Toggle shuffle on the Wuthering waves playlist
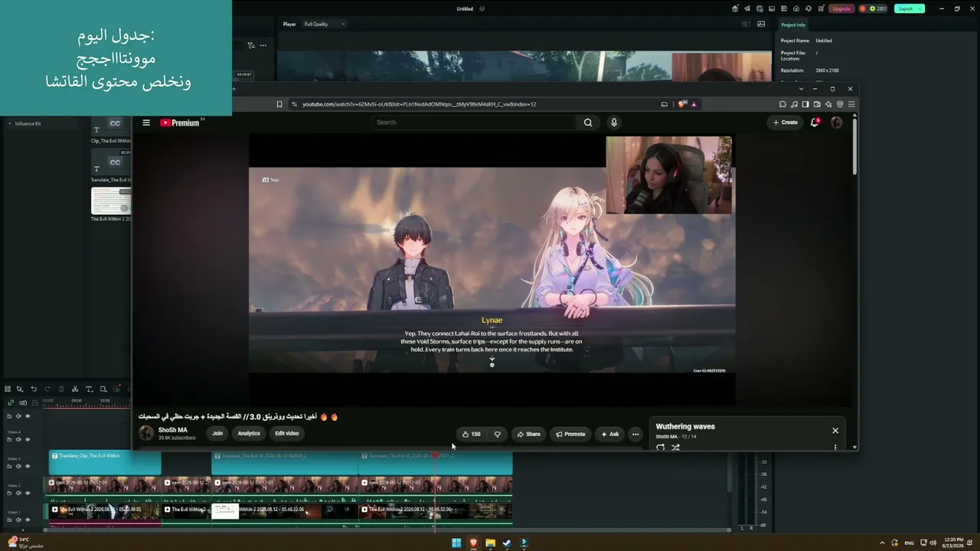Viewport: 980px width, 551px height. [675, 448]
